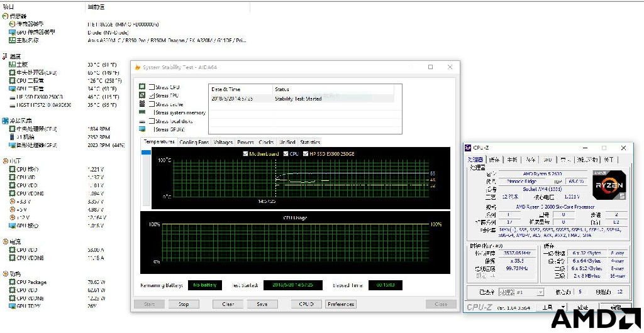Click the Stress CPU chip icon
The height and width of the screenshot is (333, 644).
point(142,87)
